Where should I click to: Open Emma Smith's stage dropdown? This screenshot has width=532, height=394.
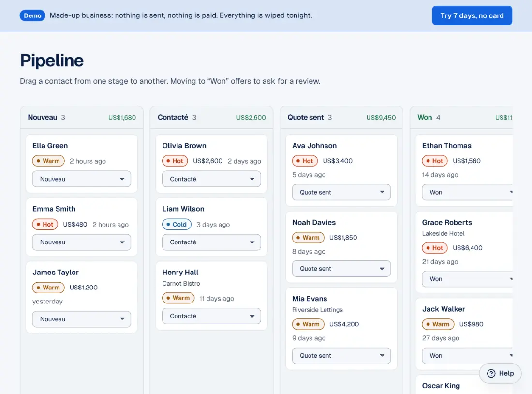coord(81,242)
